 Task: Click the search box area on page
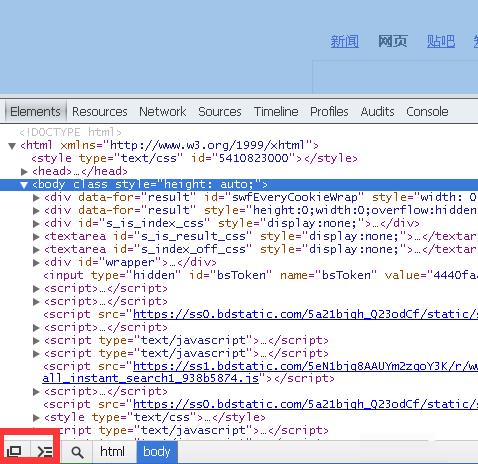(x=395, y=76)
